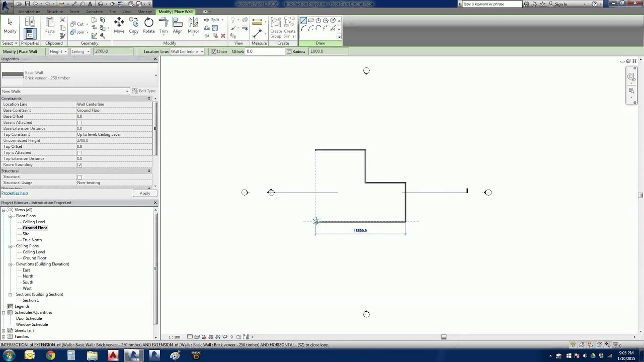Open the Height dropdown in options bar
644x362 pixels.
point(58,51)
